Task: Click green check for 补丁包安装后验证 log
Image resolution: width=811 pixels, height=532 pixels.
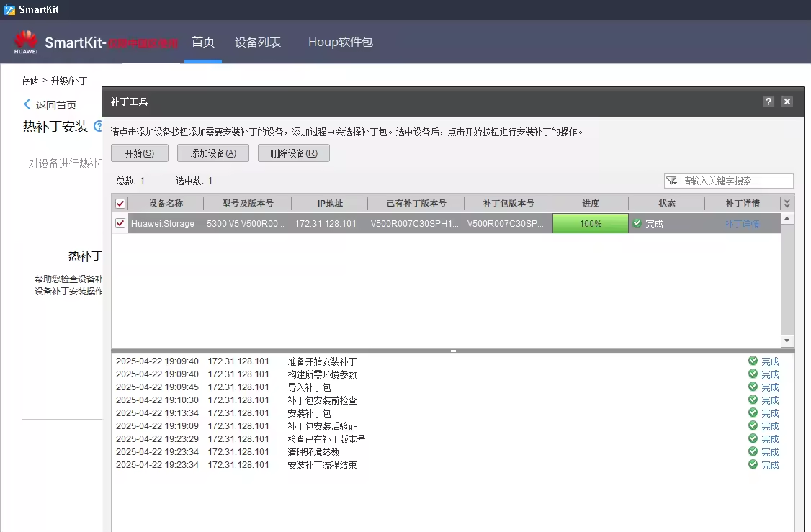Action: (753, 425)
